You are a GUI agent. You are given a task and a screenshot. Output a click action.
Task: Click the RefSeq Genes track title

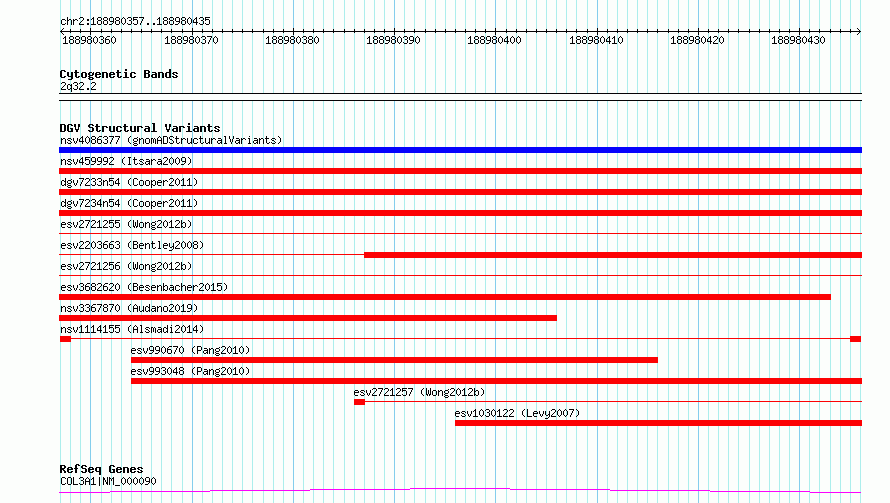[x=101, y=469]
